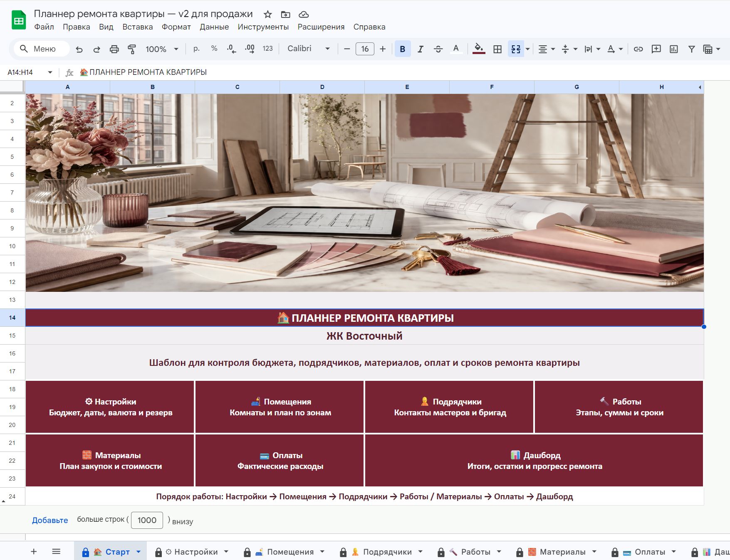The height and width of the screenshot is (560, 730).
Task: Open the Формат menu
Action: click(x=176, y=27)
